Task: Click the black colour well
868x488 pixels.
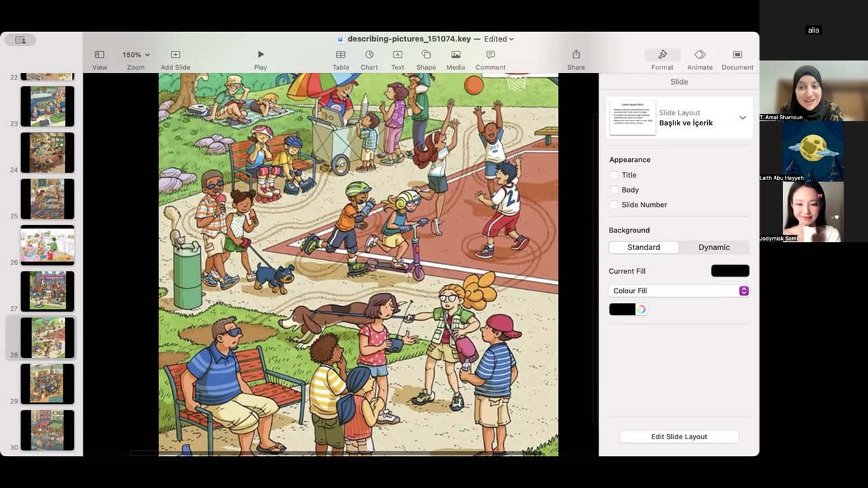Action: [x=622, y=309]
